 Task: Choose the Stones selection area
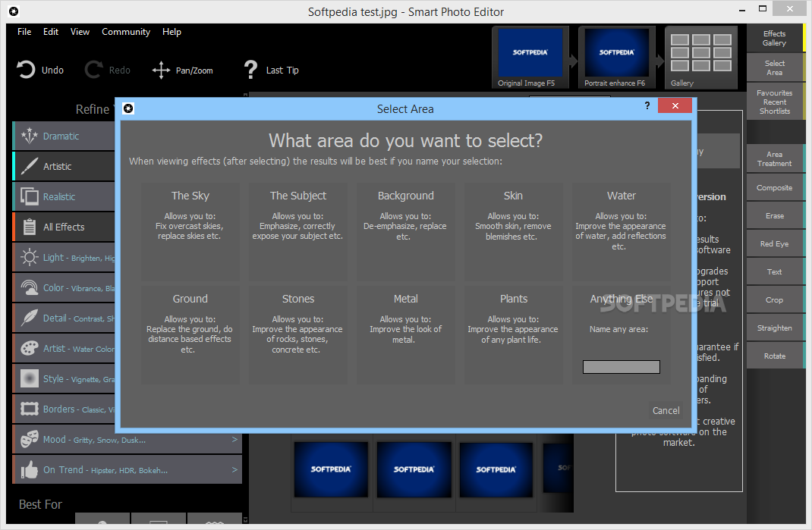[297, 335]
